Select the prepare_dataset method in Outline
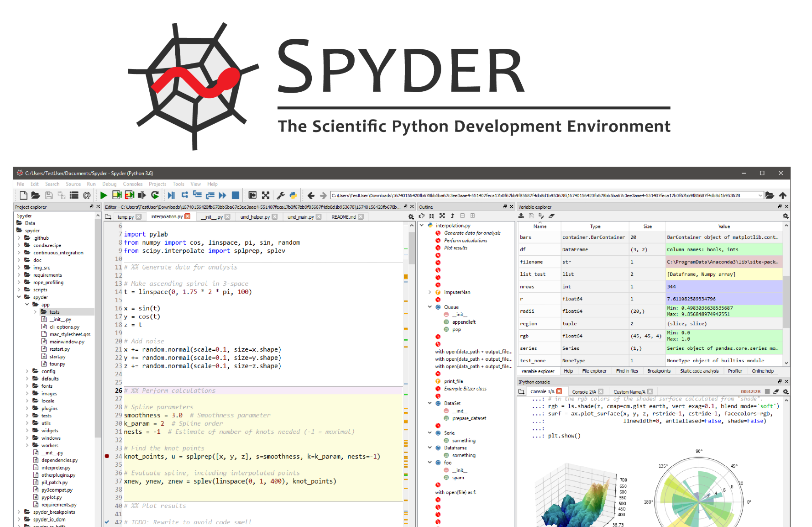Screen dimensions: 812x527 point(469,418)
